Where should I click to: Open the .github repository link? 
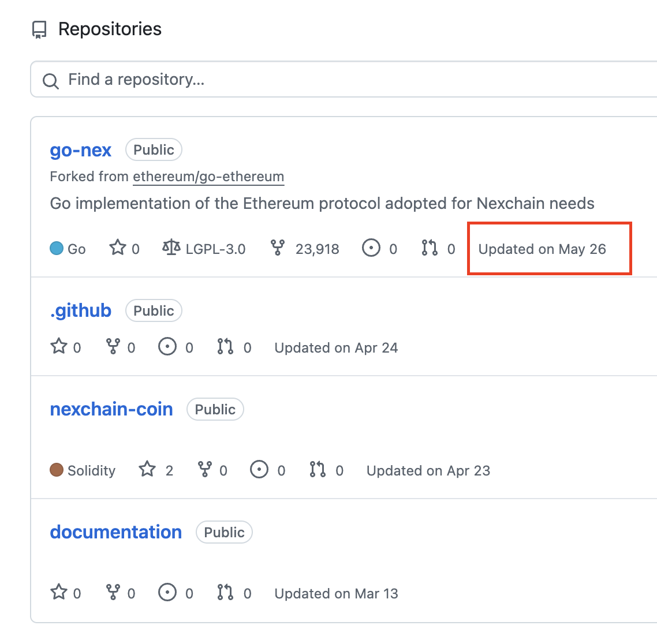[x=81, y=310]
